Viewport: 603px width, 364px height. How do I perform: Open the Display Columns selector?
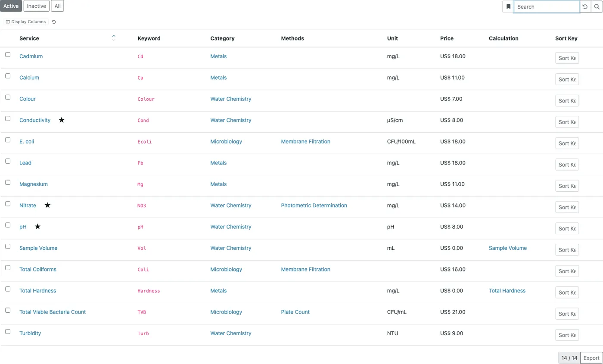pyautogui.click(x=26, y=22)
